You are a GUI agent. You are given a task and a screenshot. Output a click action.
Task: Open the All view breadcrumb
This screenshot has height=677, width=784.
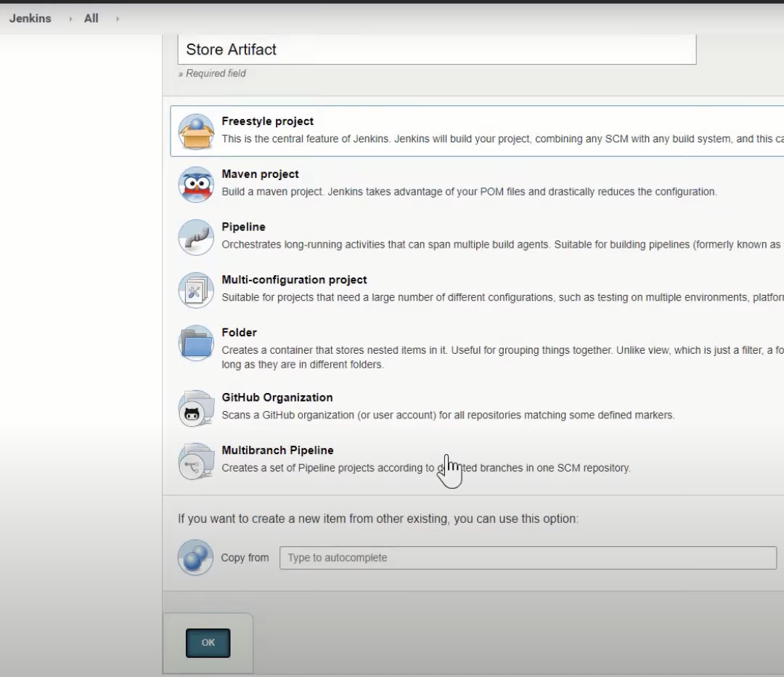point(91,18)
